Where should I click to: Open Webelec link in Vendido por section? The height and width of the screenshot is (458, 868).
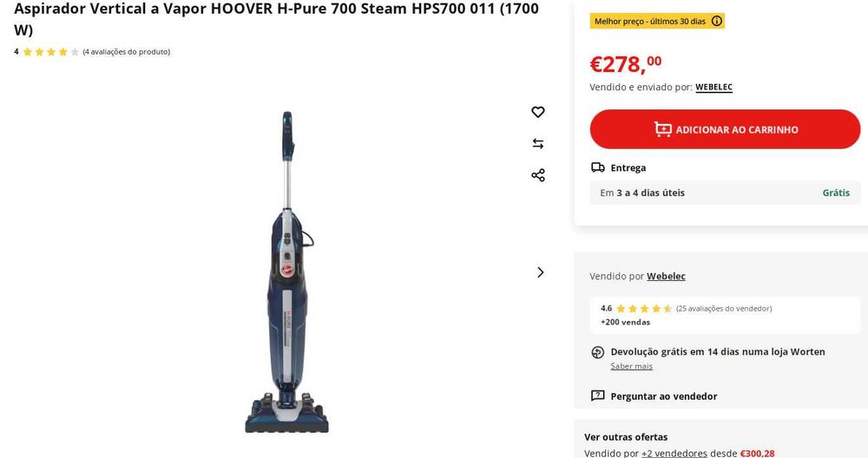pyautogui.click(x=666, y=276)
